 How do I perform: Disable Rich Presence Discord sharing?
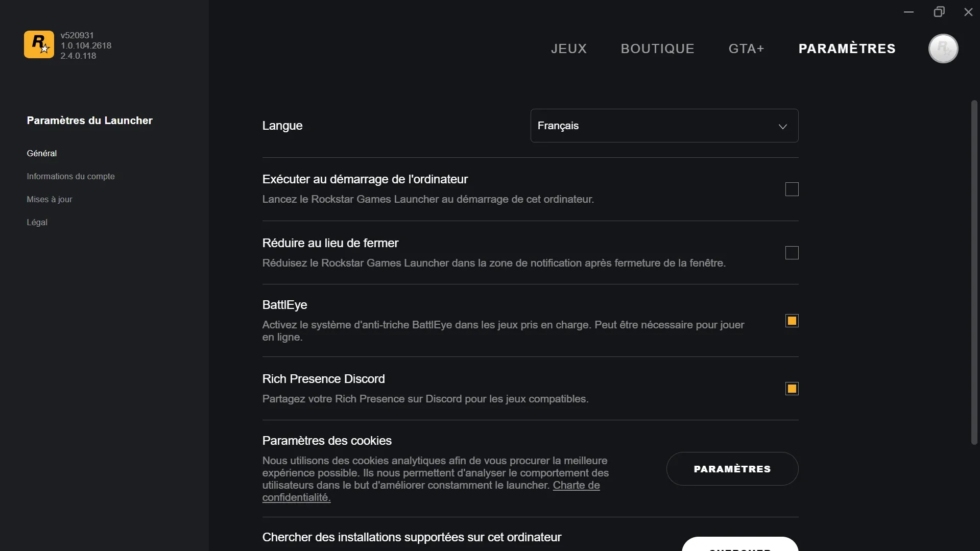click(x=792, y=389)
